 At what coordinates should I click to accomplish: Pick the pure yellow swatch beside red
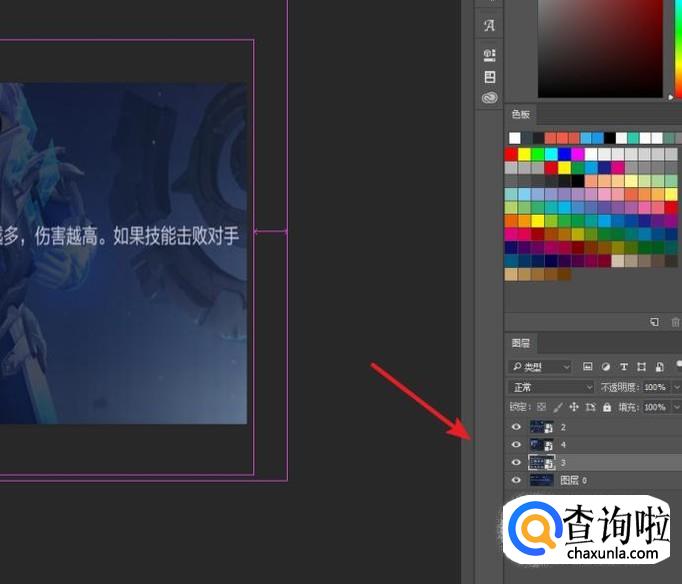[525, 154]
